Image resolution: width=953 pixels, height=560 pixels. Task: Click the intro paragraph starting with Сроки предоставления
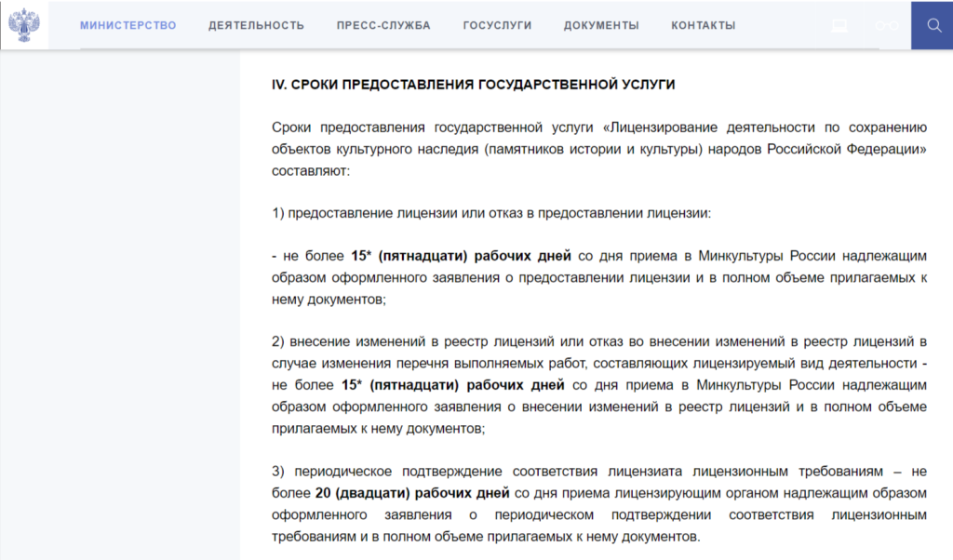coord(597,149)
